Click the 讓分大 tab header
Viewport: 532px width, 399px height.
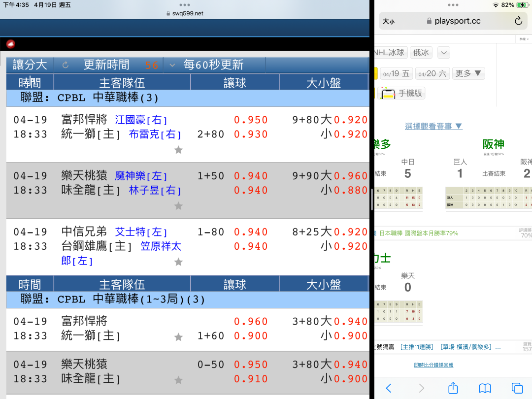(30, 65)
